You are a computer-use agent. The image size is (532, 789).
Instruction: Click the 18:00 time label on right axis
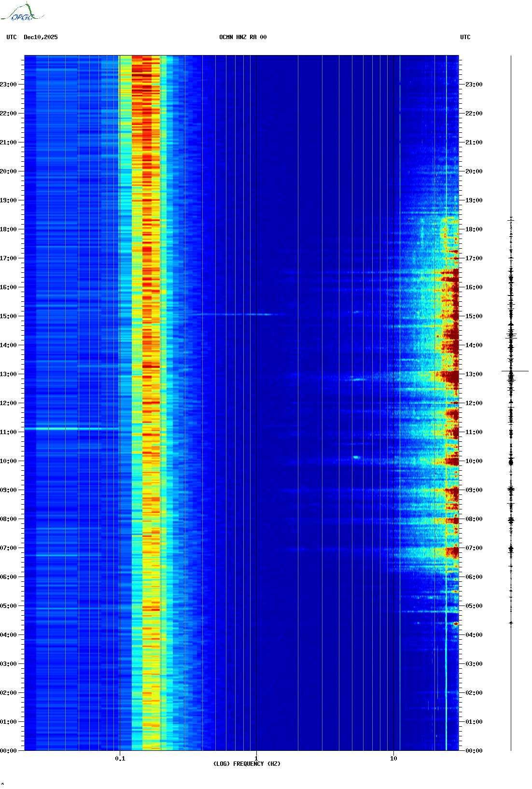coord(474,229)
